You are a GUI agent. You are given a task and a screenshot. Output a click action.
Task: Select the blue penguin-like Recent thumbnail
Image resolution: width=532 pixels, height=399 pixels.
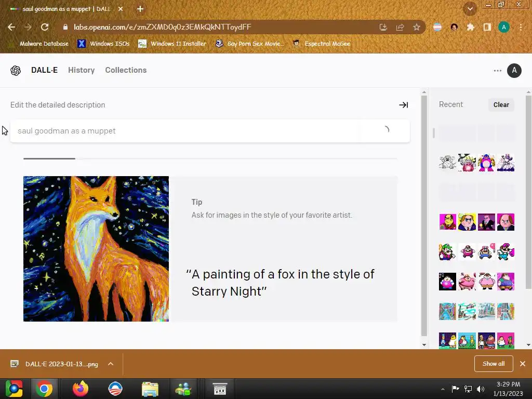[x=486, y=163]
